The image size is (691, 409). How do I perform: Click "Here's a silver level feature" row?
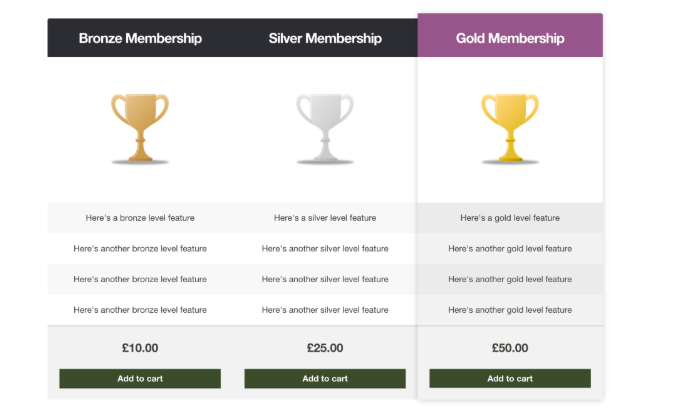[x=325, y=218]
